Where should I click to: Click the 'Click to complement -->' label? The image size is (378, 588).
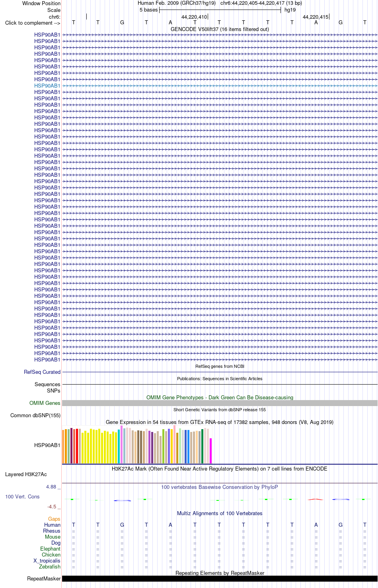[33, 23]
